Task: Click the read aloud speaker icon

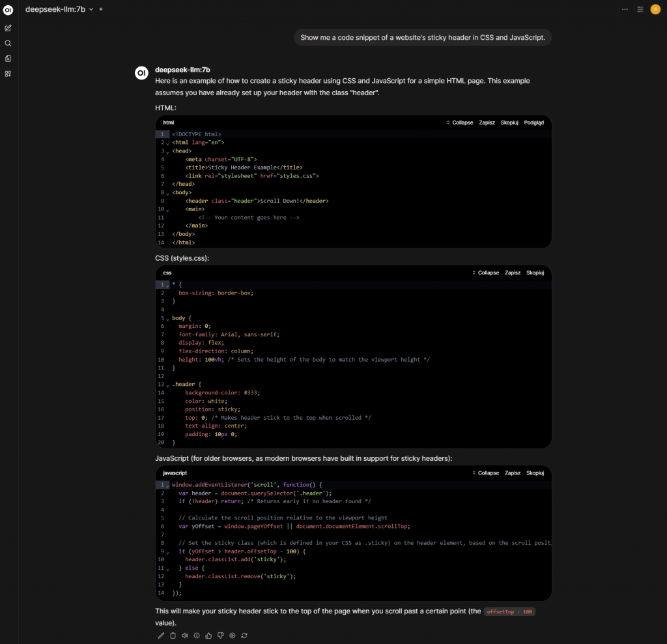Action: (184, 636)
